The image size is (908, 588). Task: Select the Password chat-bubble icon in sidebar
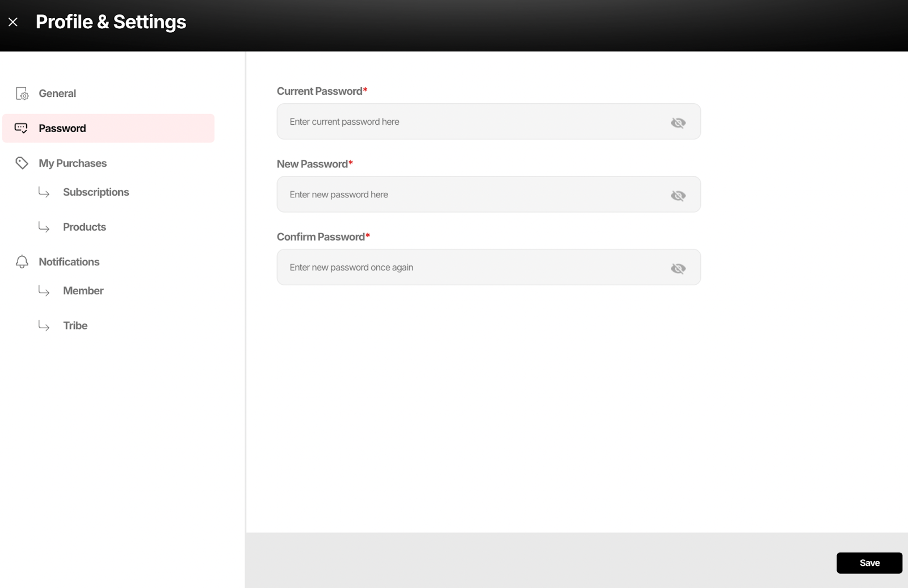coord(22,128)
